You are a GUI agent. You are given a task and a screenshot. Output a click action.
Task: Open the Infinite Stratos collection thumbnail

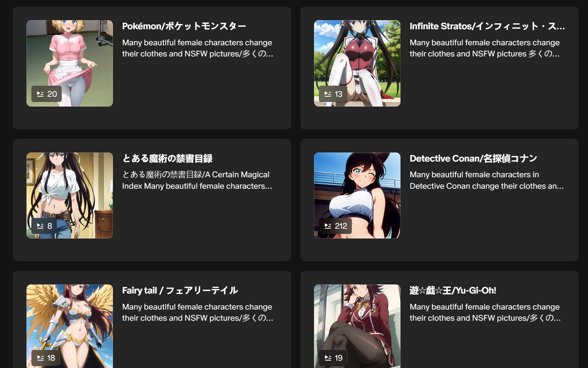357,63
